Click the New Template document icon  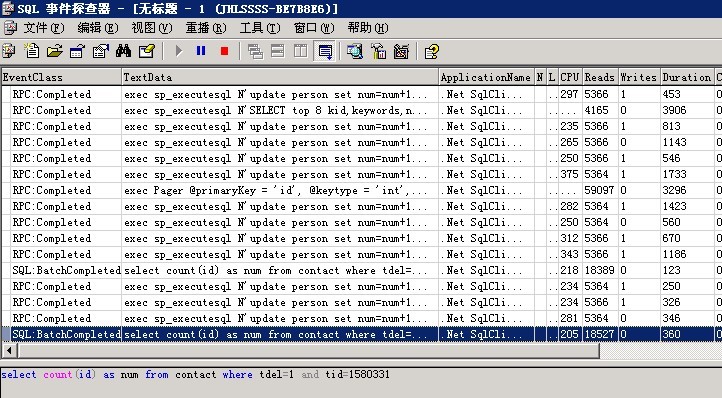pos(32,51)
